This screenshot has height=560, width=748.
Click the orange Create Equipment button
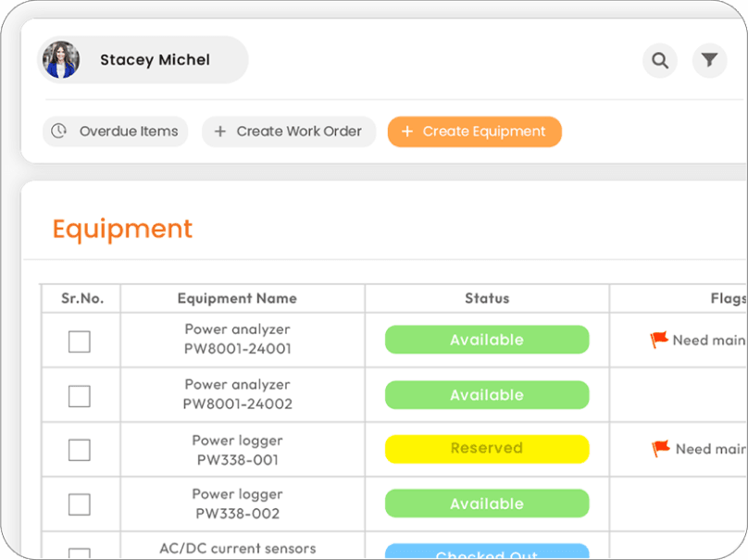[x=475, y=131]
